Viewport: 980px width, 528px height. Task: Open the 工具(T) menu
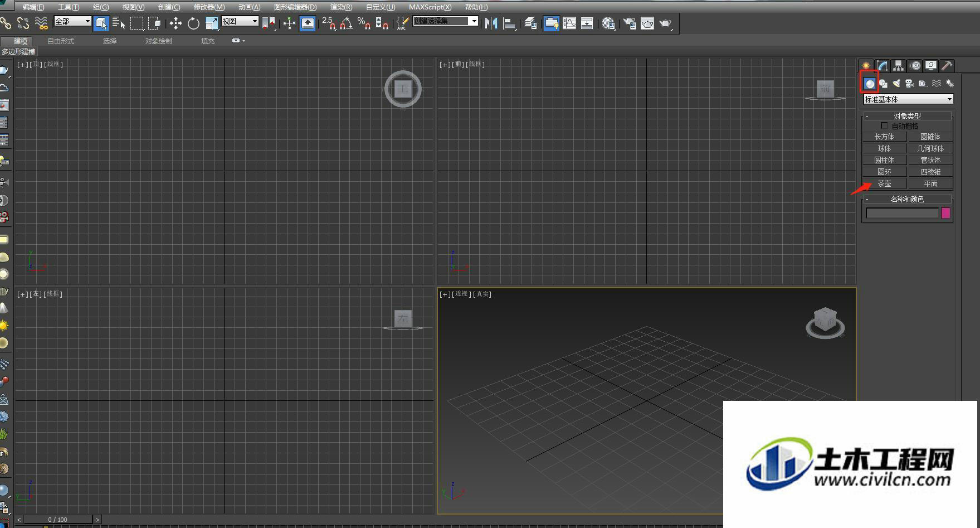pyautogui.click(x=69, y=7)
